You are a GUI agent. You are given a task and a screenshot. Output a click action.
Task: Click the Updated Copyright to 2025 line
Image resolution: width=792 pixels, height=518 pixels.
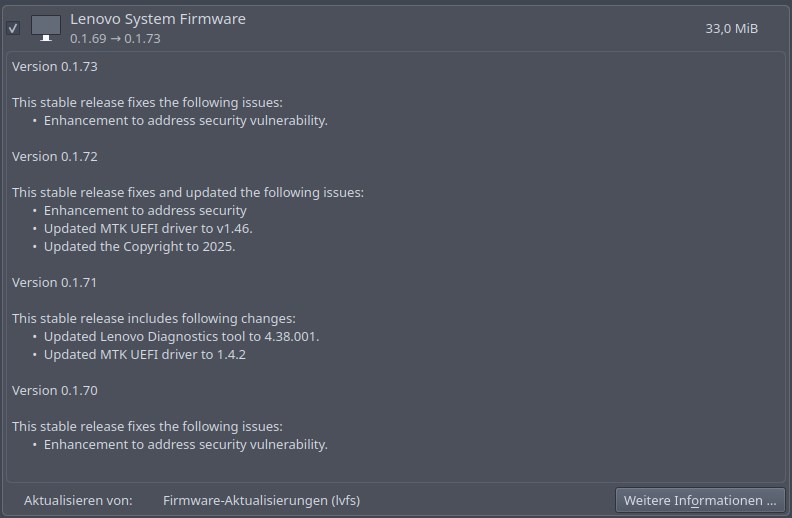[x=139, y=246]
